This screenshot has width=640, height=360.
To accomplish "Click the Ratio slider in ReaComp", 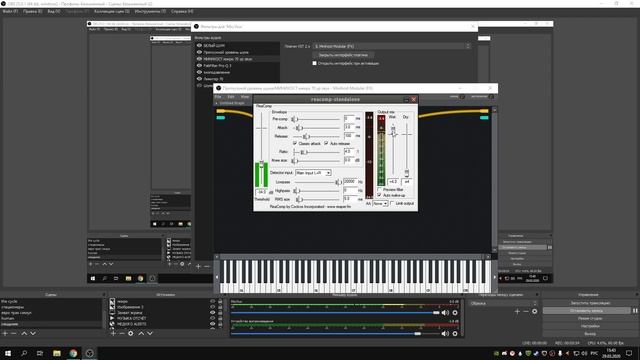I will (x=317, y=152).
